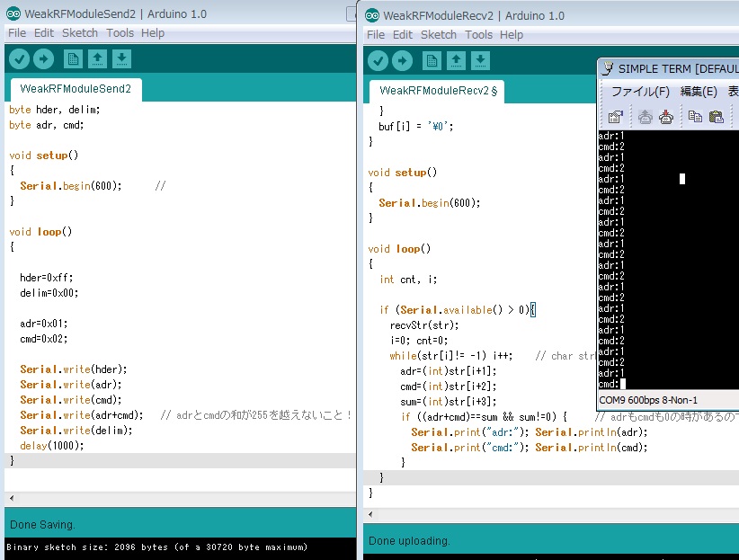Select the WeakRFModuleRecv2 § sketch tab
739x560 pixels.
click(x=437, y=91)
